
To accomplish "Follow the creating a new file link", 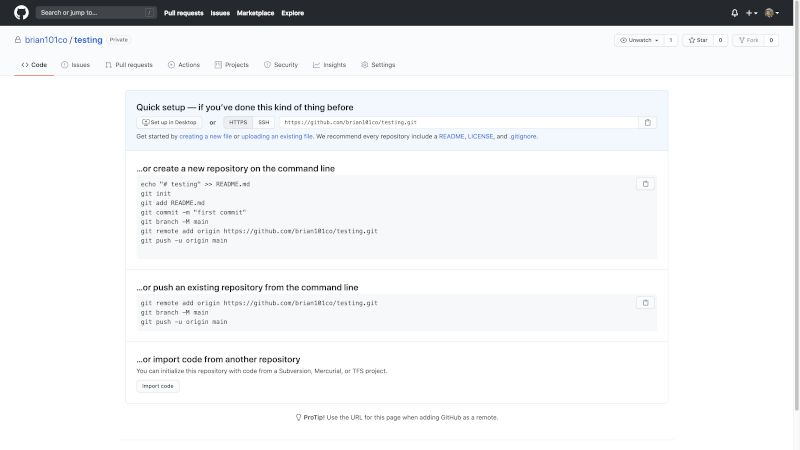I will (x=206, y=136).
